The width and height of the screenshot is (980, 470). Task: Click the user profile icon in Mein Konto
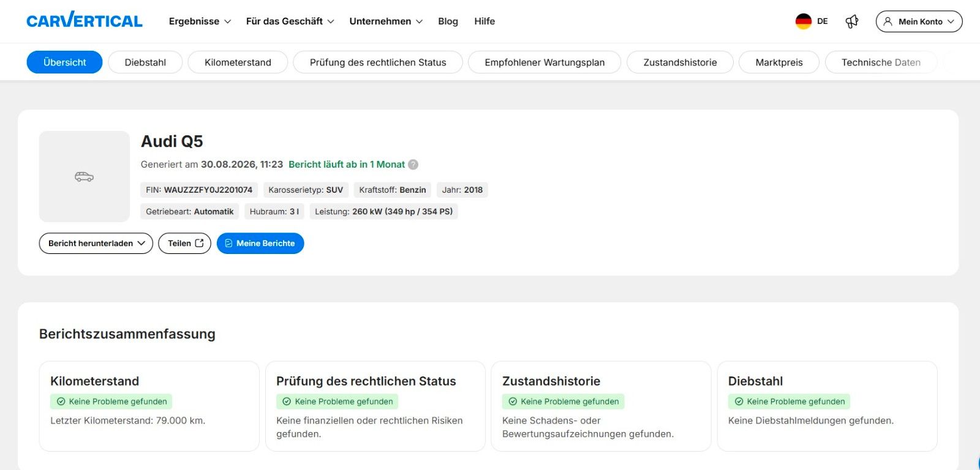[x=888, y=21]
